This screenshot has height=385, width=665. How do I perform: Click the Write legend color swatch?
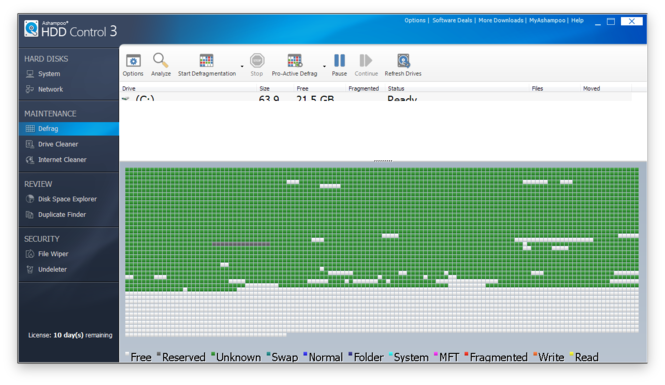click(x=535, y=354)
